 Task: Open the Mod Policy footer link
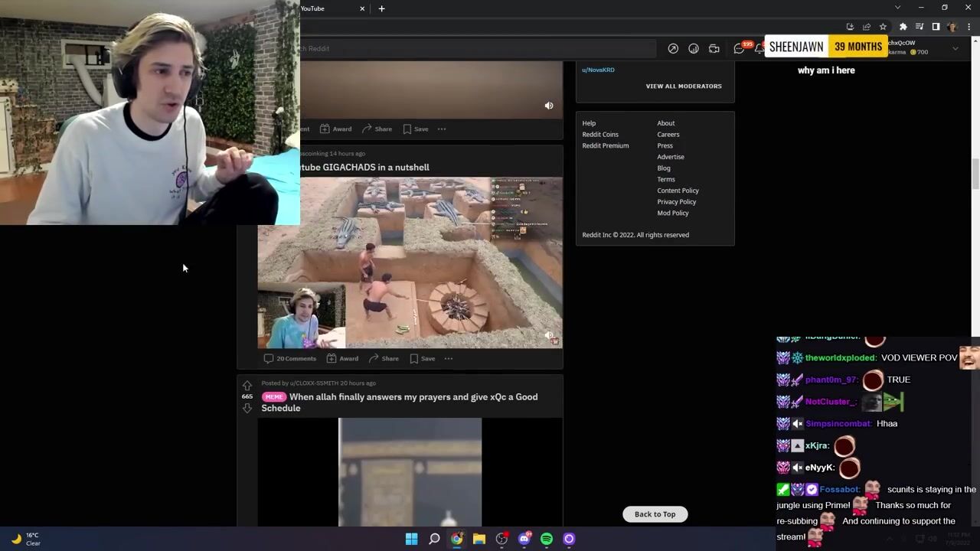point(673,213)
